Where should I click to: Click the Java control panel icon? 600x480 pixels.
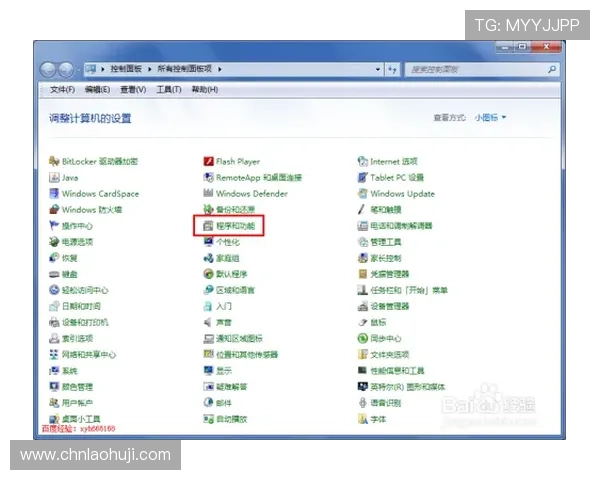[54, 177]
